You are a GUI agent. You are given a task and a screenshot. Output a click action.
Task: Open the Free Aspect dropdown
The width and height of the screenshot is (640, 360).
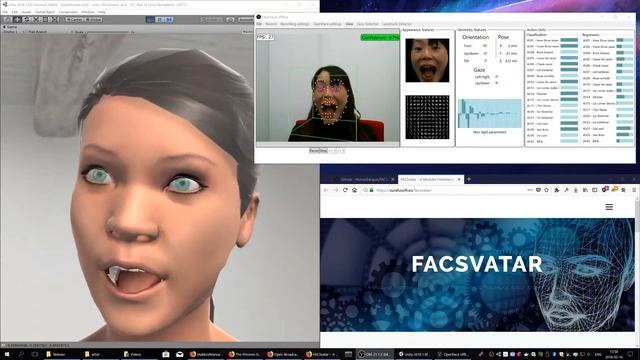38,31
